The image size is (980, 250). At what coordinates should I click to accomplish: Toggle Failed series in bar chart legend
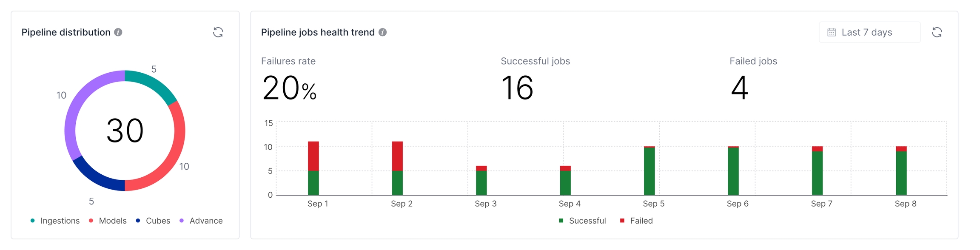(637, 221)
